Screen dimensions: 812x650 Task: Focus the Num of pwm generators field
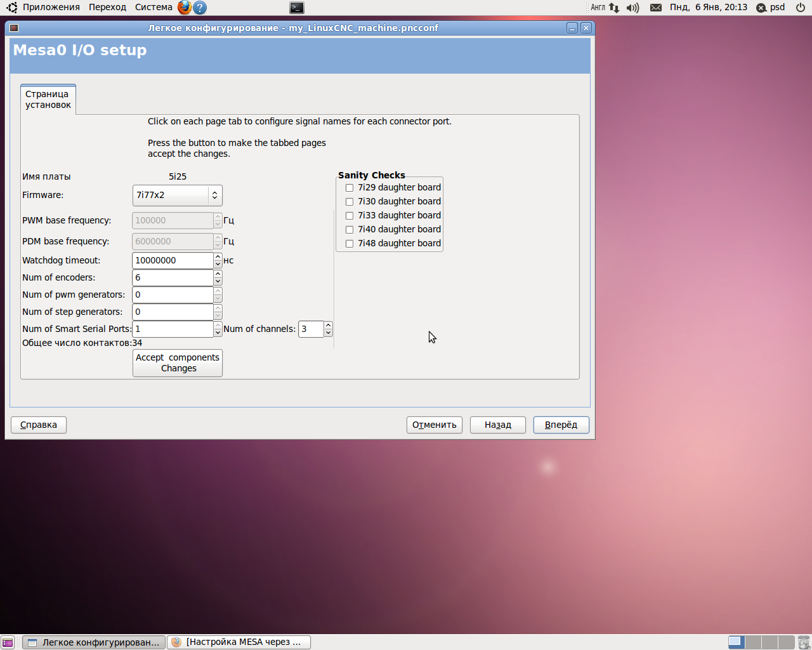click(173, 295)
